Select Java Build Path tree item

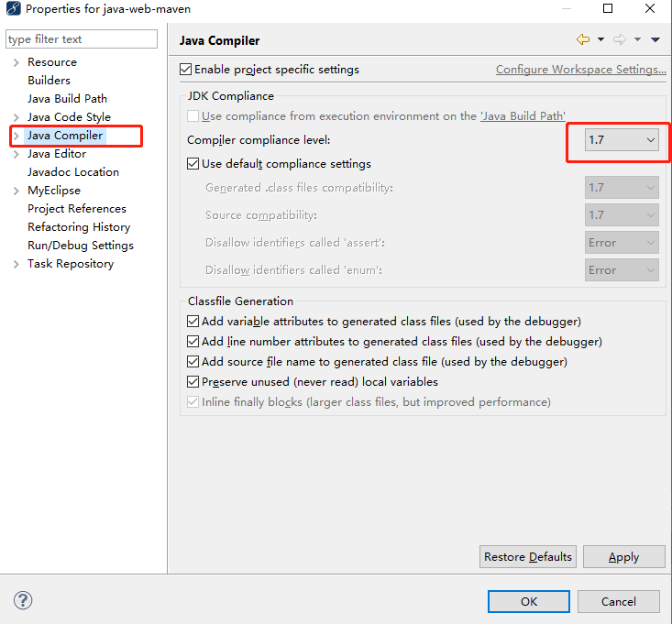(67, 99)
